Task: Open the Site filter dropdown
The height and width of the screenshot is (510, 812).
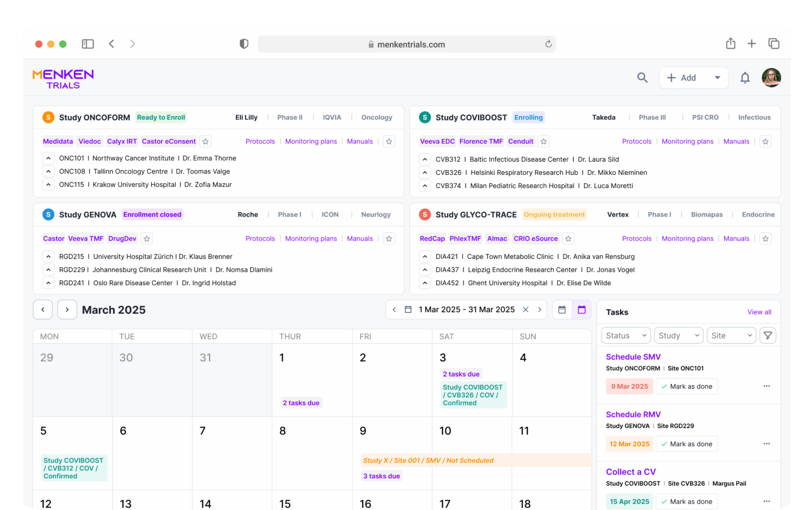Action: [731, 336]
